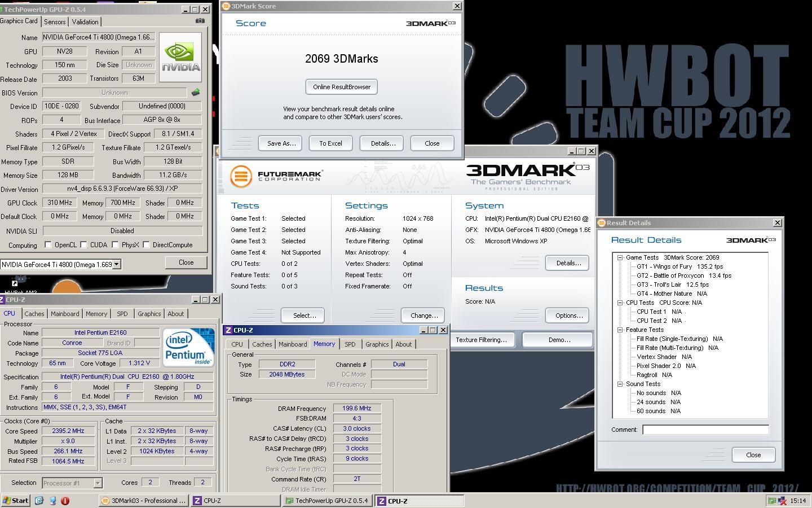Image resolution: width=812 pixels, height=508 pixels.
Task: Toggle the CUDA checkbox in GPU-Z
Action: (x=83, y=245)
